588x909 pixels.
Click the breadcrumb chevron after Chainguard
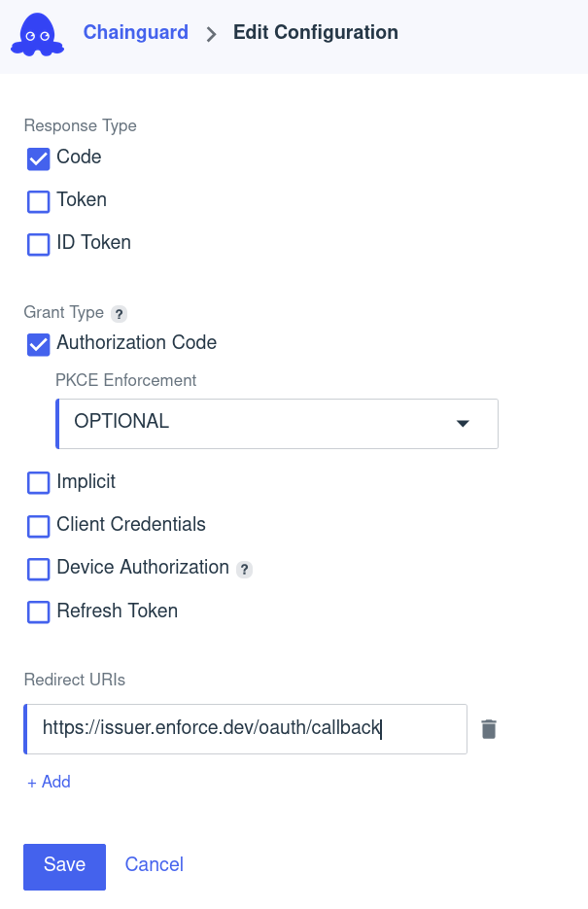click(210, 32)
